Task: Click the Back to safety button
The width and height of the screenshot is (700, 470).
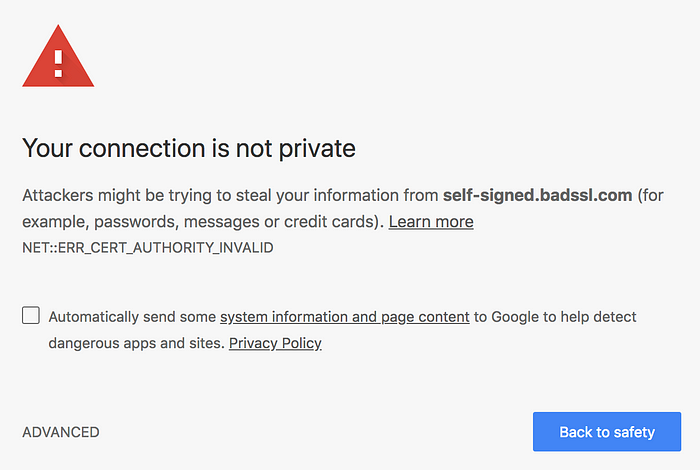Action: tap(607, 432)
